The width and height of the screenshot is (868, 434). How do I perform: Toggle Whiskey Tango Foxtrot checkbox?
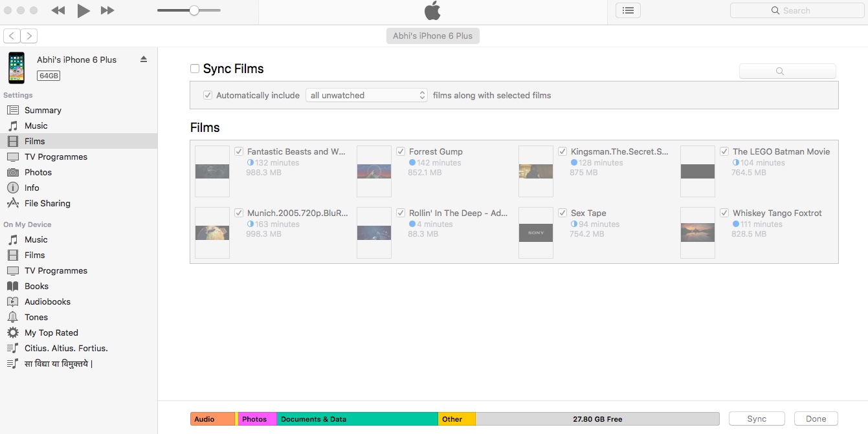[724, 213]
